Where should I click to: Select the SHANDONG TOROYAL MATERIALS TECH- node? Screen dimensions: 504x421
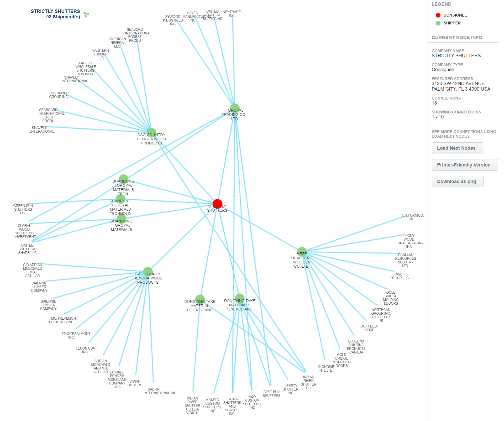[123, 179]
